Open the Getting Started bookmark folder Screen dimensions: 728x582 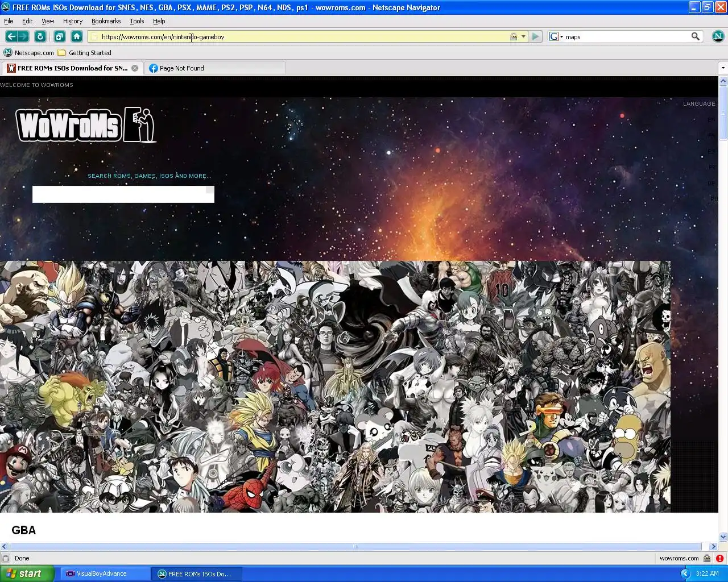[x=61, y=53]
